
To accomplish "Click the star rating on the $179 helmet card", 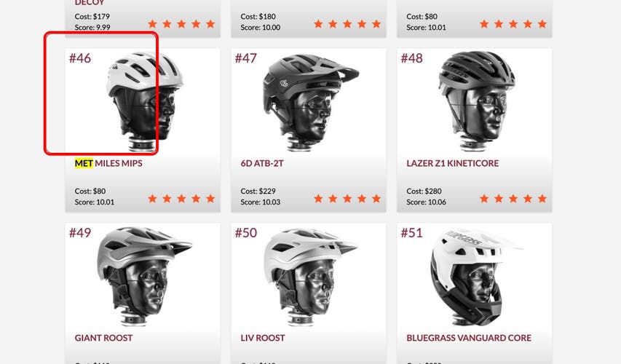I will [181, 24].
